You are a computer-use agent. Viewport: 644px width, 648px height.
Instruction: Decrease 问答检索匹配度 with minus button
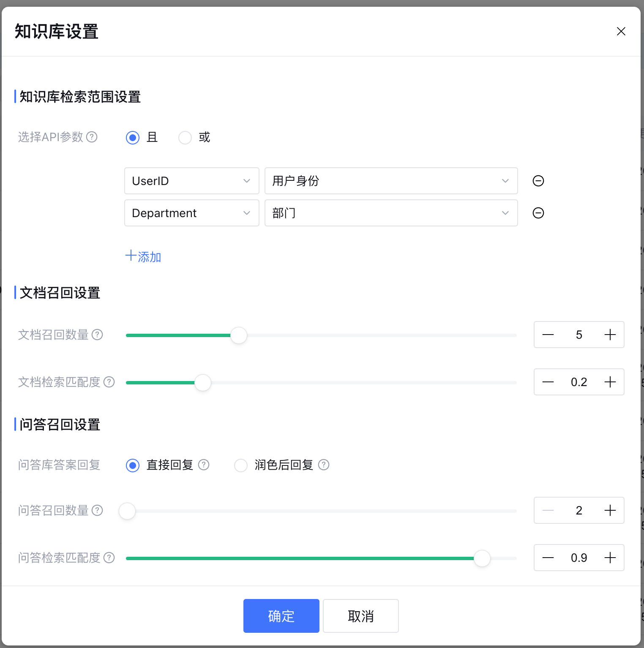(548, 558)
